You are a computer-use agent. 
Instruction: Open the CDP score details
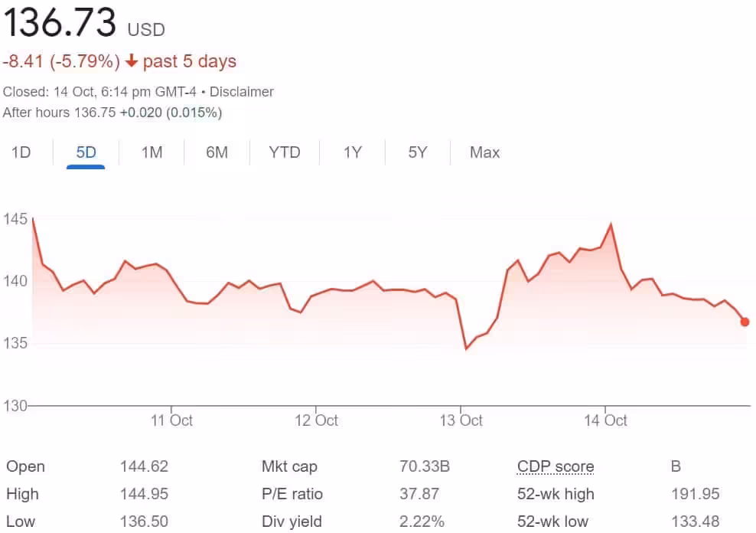556,466
